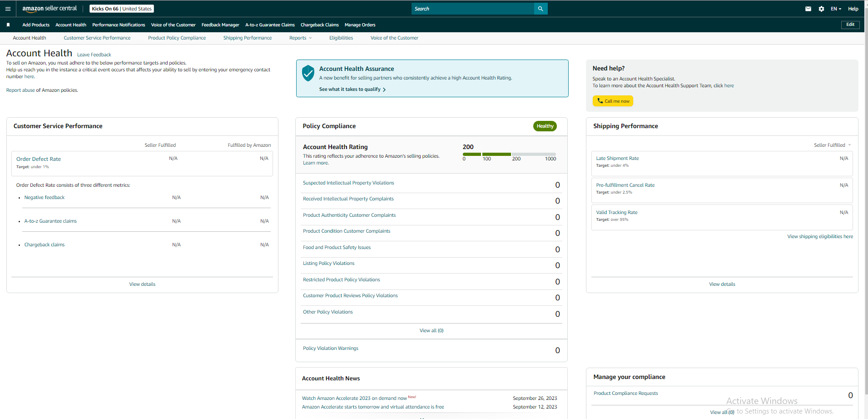
Task: Open Suspected Intellectual Property Violations
Action: point(348,183)
